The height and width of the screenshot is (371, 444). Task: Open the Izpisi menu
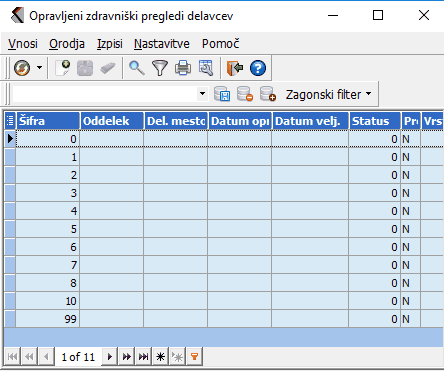(x=110, y=44)
